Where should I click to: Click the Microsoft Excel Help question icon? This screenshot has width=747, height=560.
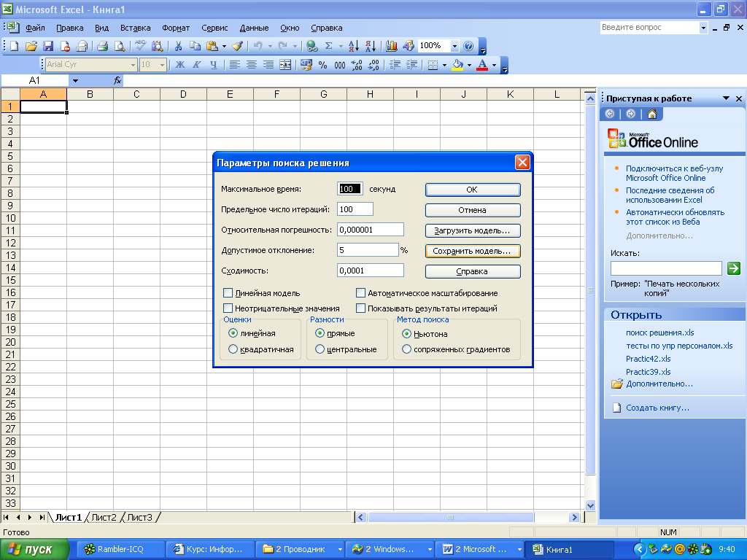[x=468, y=46]
